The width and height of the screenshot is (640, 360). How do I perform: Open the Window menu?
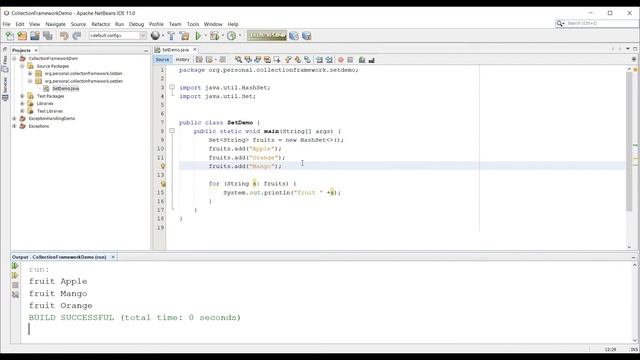coord(213,24)
